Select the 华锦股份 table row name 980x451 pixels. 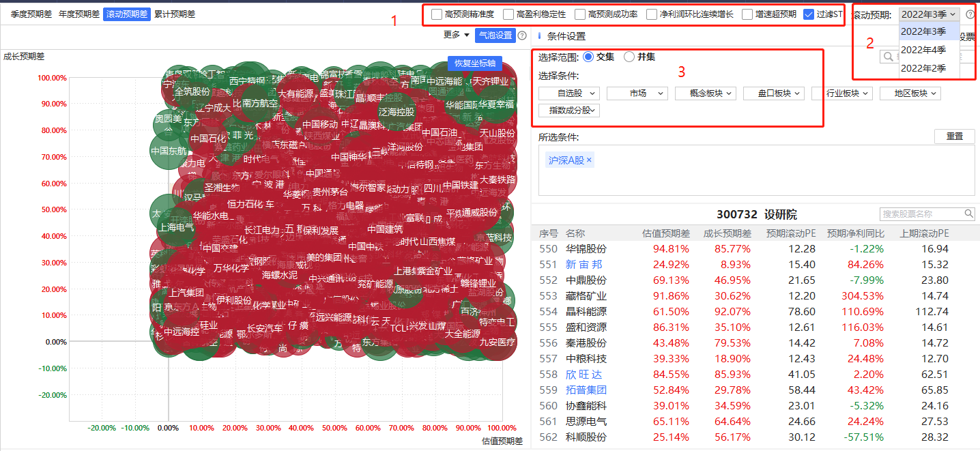[x=586, y=249]
